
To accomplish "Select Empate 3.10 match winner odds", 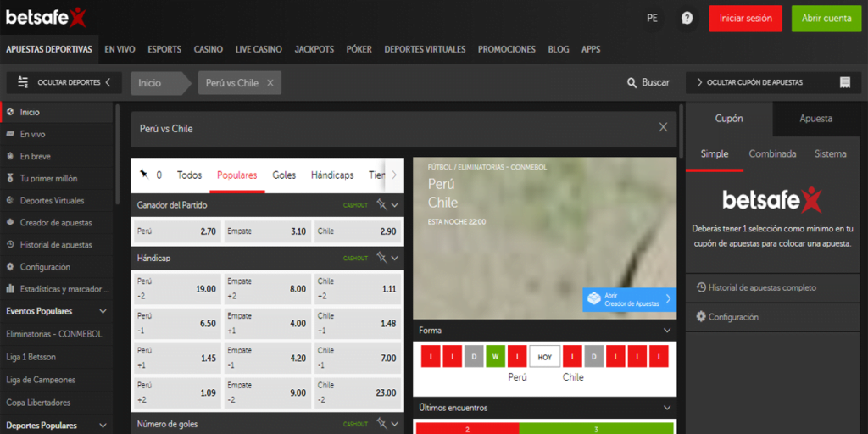I will [x=267, y=231].
